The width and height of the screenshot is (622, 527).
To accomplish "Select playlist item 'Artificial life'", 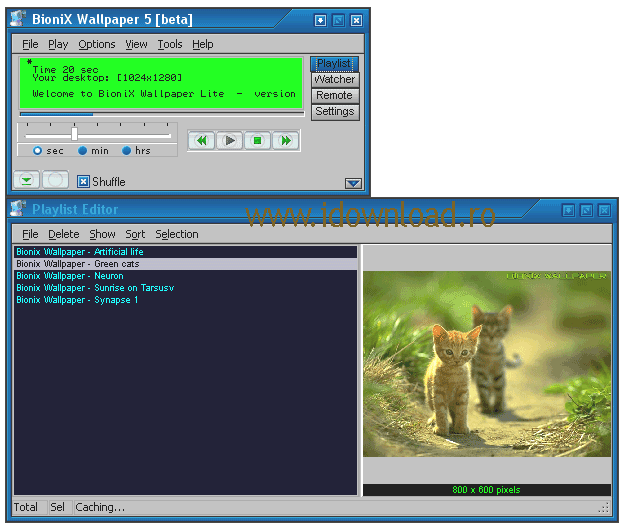I will (x=185, y=252).
